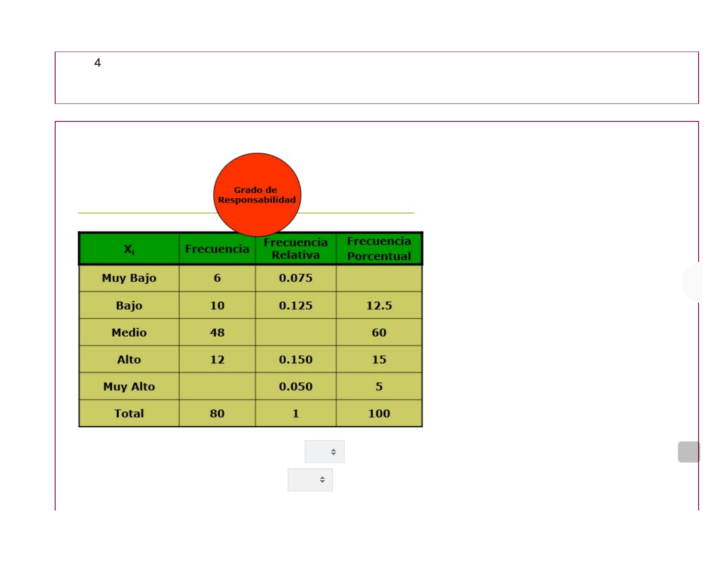Click the empty Muy Alto frequency cell
Image resolution: width=728 pixels, height=562 pixels.
217,386
